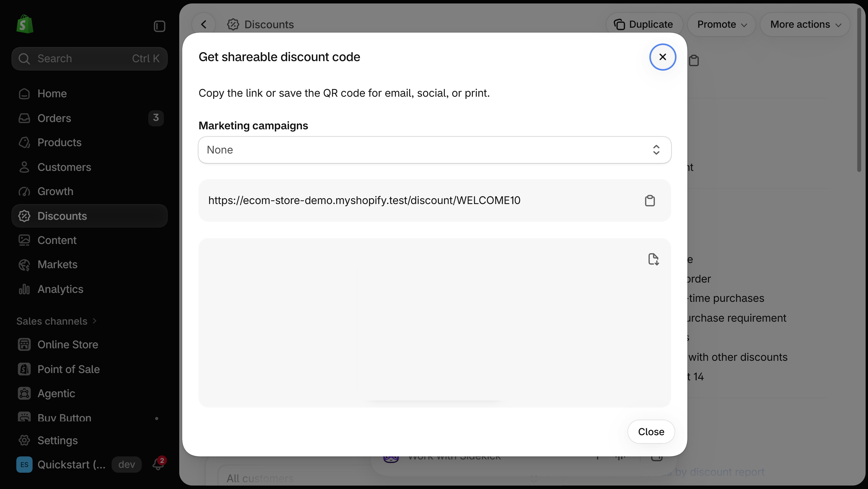Copy the discount link via clipboard icon

650,200
